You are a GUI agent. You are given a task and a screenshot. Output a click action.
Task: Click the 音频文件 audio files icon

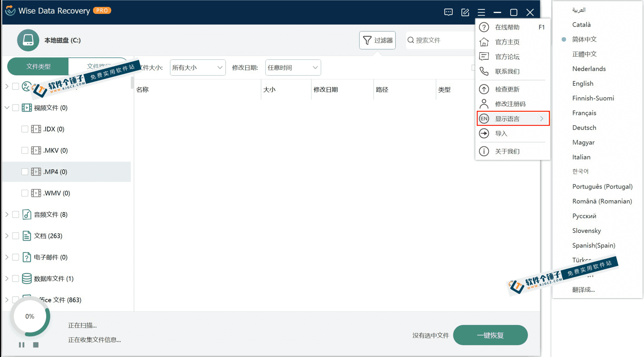click(26, 214)
